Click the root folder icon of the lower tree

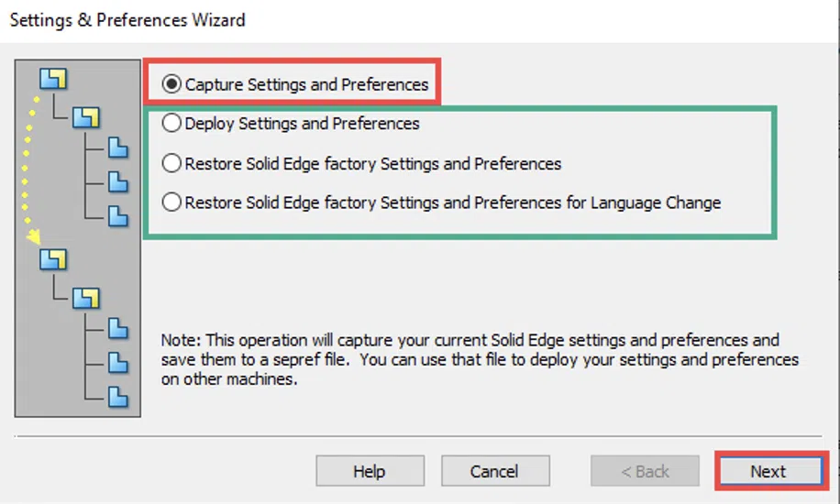point(53,259)
